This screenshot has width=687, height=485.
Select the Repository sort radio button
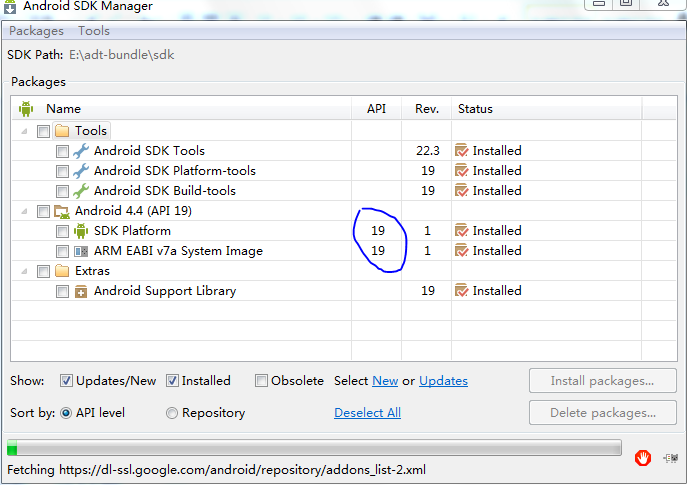[172, 413]
